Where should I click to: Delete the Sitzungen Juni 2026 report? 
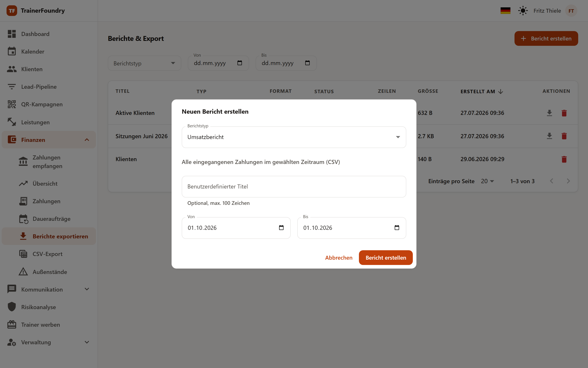tap(564, 136)
